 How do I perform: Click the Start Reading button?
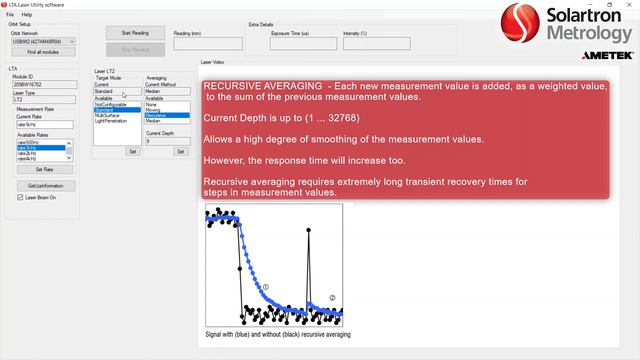pyautogui.click(x=135, y=33)
